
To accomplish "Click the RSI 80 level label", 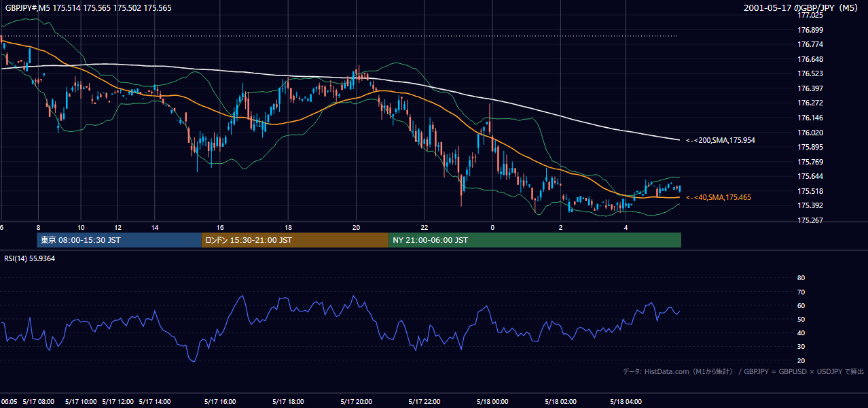I will (801, 278).
